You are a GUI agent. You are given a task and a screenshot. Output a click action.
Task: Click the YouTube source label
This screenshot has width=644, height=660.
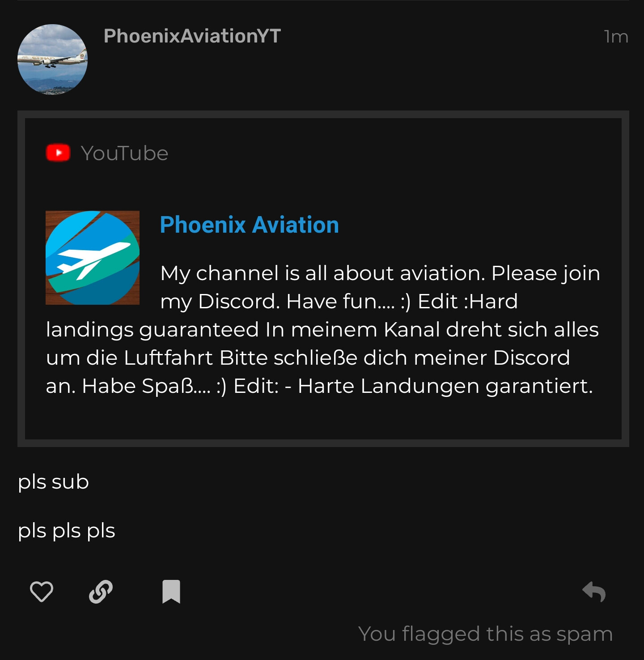click(124, 153)
